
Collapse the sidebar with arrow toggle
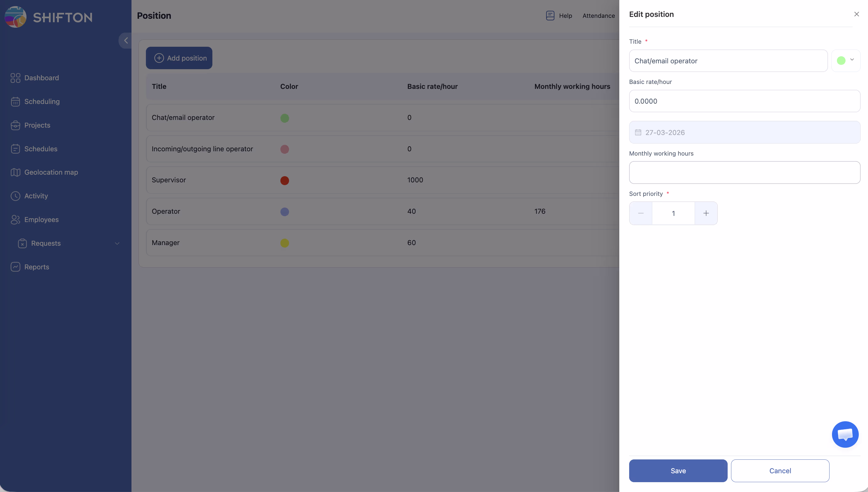[126, 41]
